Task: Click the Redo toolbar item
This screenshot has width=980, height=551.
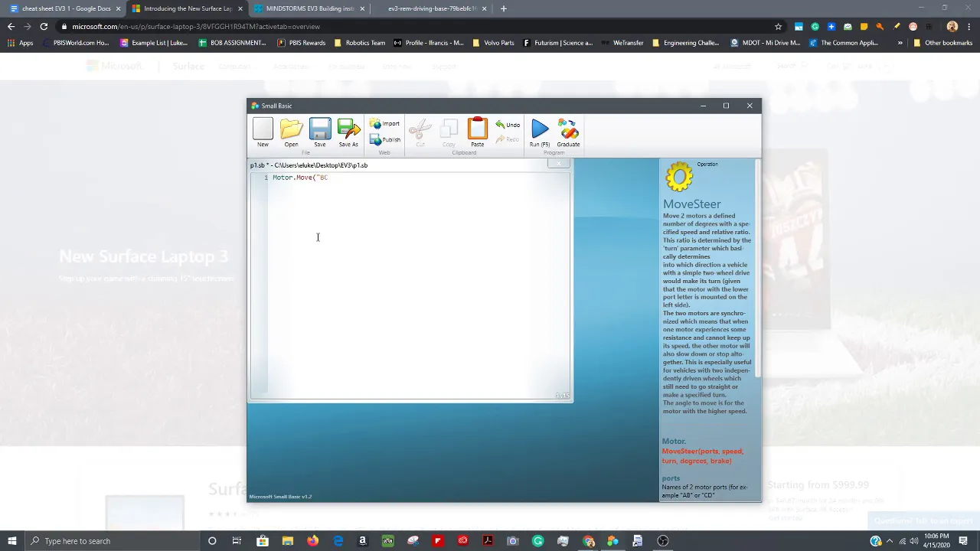Action: [508, 139]
